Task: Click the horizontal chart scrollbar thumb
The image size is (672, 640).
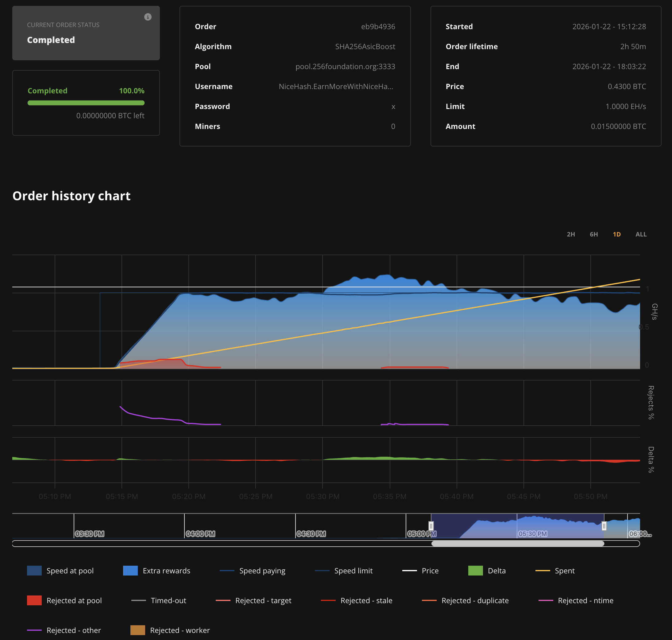Action: tap(518, 544)
